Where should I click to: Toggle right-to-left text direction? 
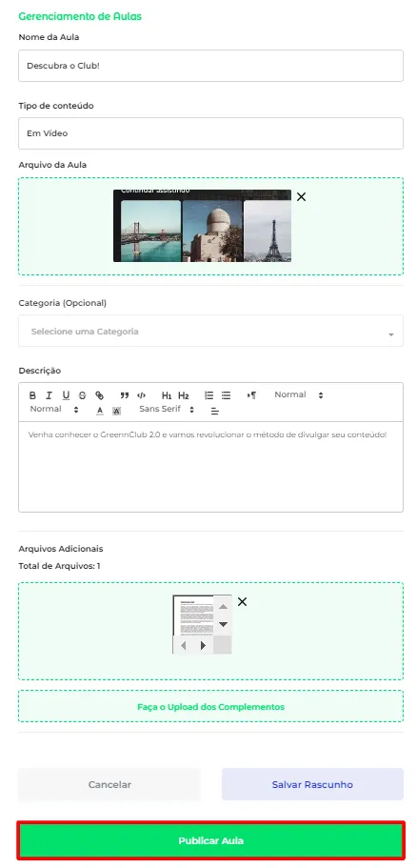(251, 395)
